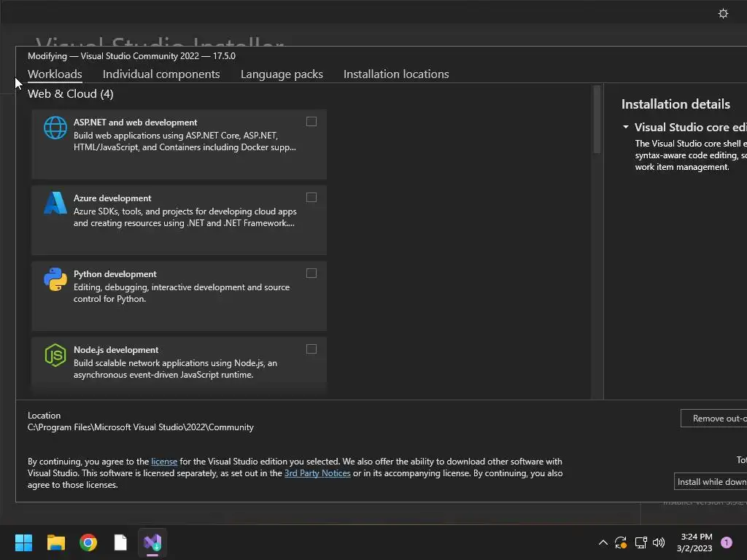Click the installation path C:\Program Files text
This screenshot has height=560, width=747.
pos(141,427)
